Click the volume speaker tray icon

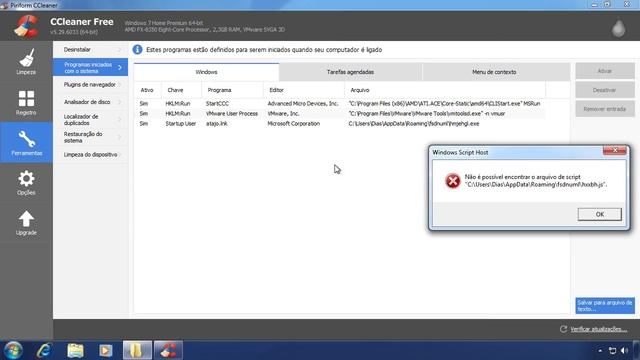coord(624,351)
